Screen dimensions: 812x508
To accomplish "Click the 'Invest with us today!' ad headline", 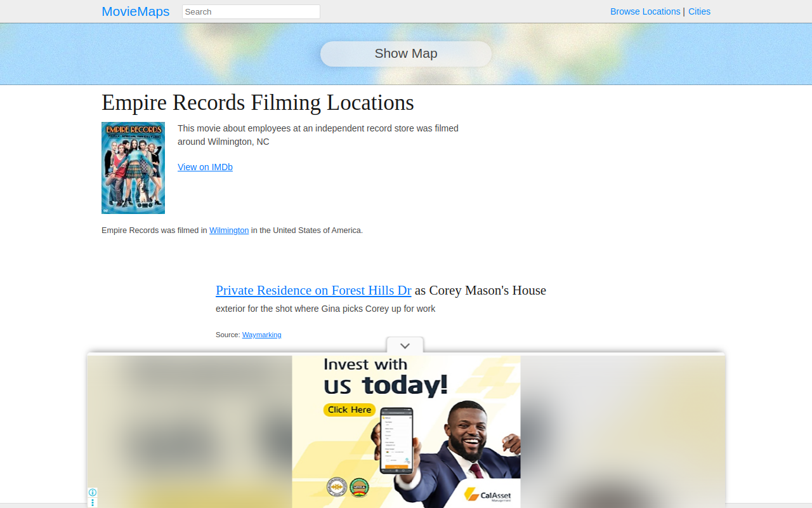I will click(385, 377).
